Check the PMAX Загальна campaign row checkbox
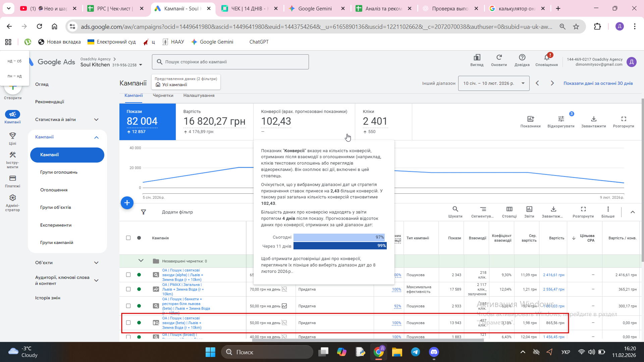Screen dimensions: 644x362 coord(128,289)
